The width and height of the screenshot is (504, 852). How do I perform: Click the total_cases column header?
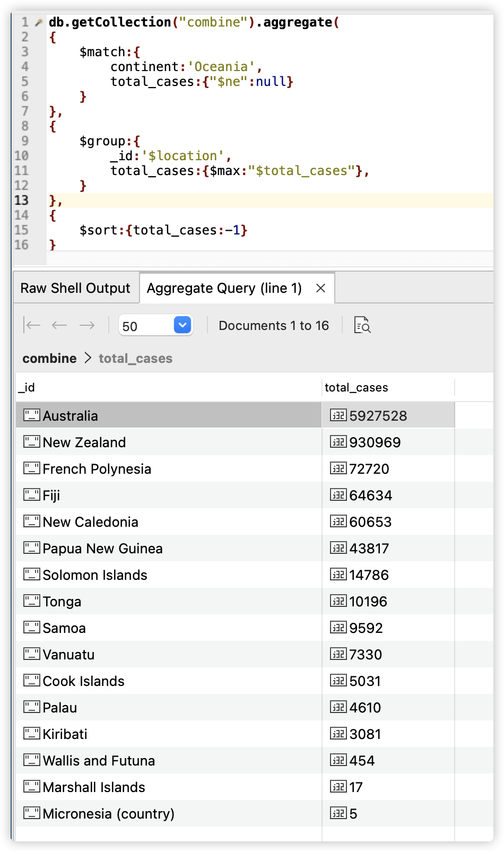(357, 388)
